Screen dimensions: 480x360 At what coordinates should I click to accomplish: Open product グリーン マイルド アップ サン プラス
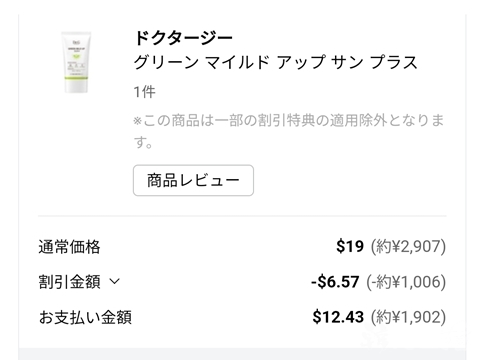[x=275, y=62]
